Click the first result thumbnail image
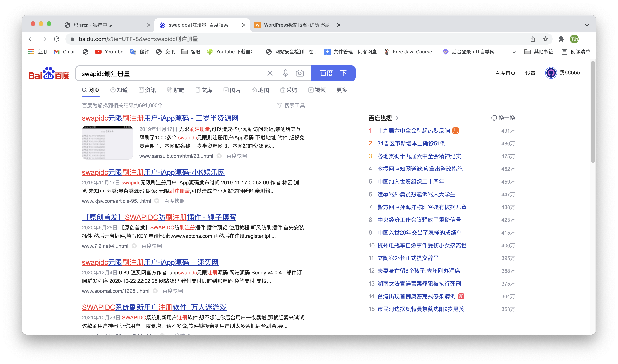This screenshot has width=618, height=364. pyautogui.click(x=108, y=143)
